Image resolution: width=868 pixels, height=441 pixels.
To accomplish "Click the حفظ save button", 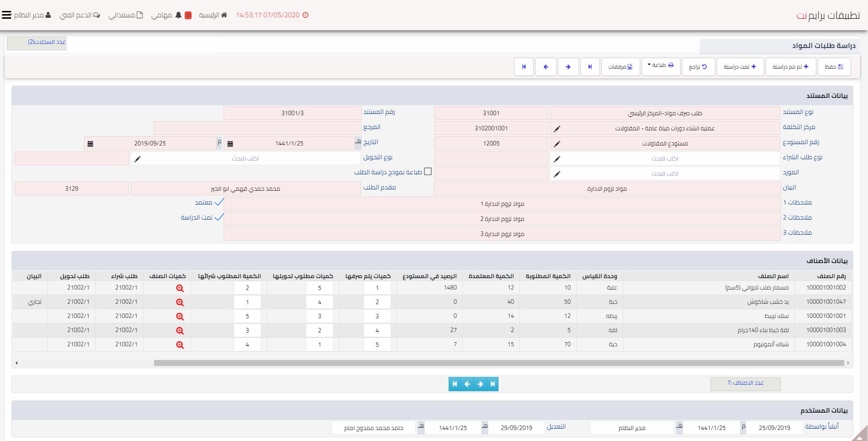I will (834, 67).
